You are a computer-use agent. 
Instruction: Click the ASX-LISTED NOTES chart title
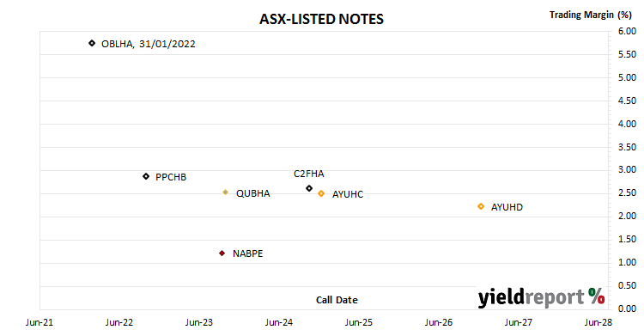321,19
